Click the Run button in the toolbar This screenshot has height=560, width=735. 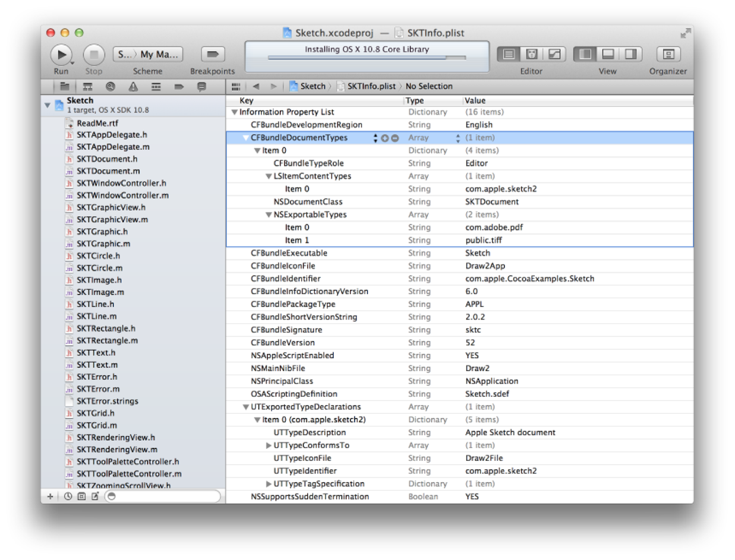61,55
